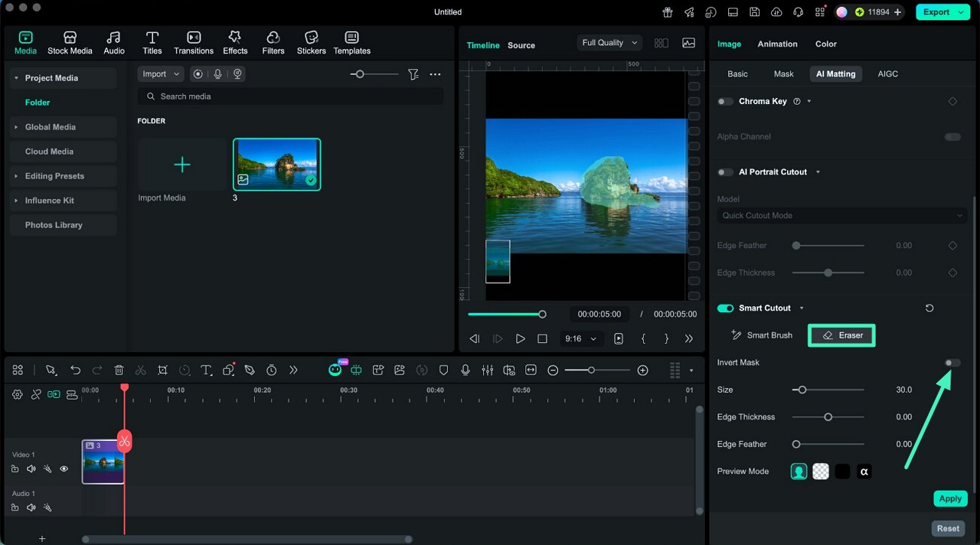Turn off the Smart Cutout switch

coord(725,308)
